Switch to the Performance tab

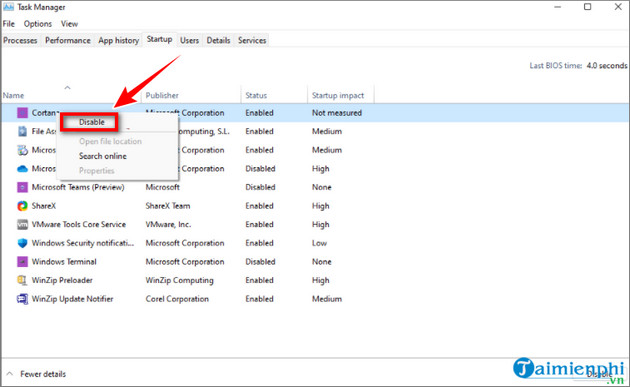[x=68, y=40]
